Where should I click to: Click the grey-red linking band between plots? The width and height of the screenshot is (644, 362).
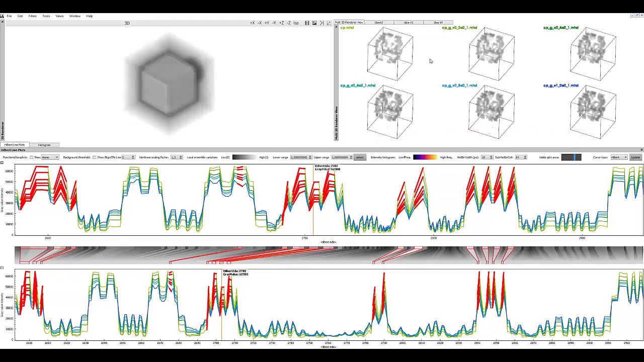[329, 255]
